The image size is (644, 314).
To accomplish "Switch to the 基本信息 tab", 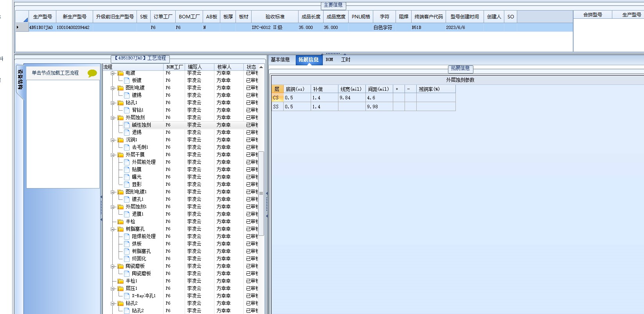I will tap(281, 60).
